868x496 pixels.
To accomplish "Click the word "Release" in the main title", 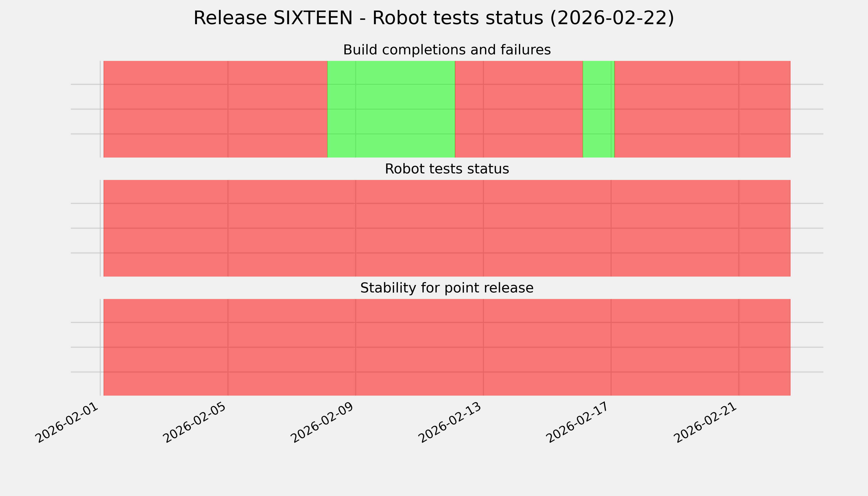I will click(230, 18).
